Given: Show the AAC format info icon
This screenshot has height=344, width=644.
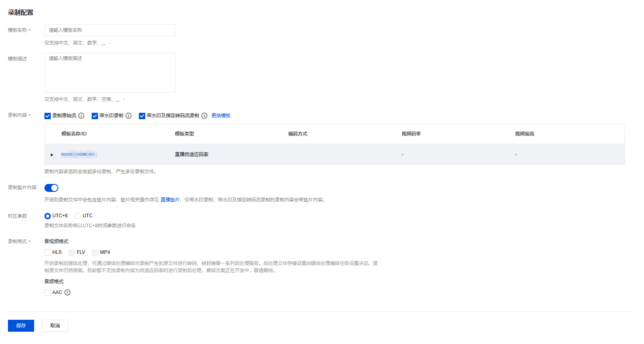Looking at the screenshot, I should 67,292.
